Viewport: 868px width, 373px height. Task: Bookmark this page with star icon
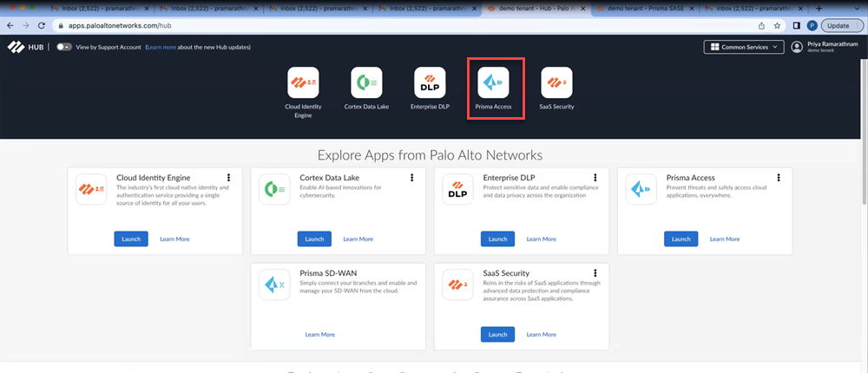777,25
